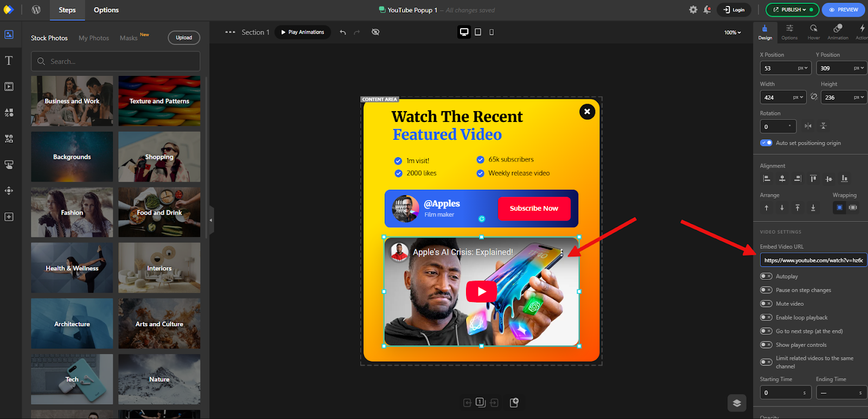Open Width unit px dropdown
Screen dimensions: 868x419
click(x=798, y=98)
